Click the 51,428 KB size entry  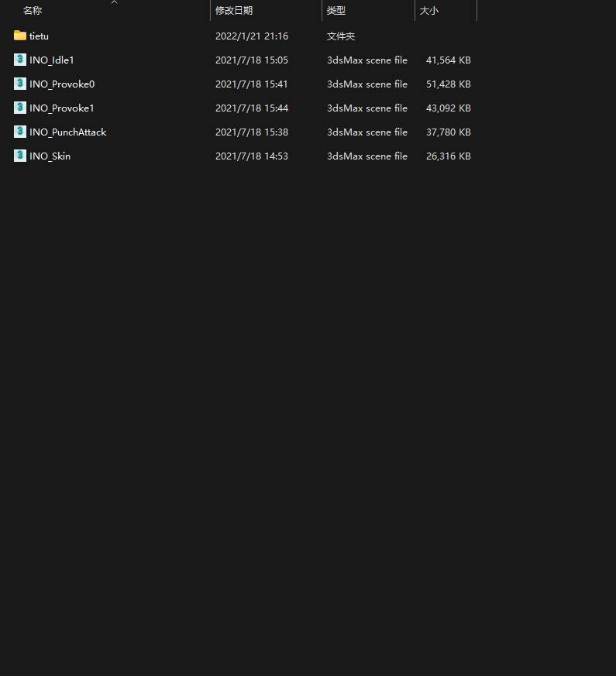[448, 84]
